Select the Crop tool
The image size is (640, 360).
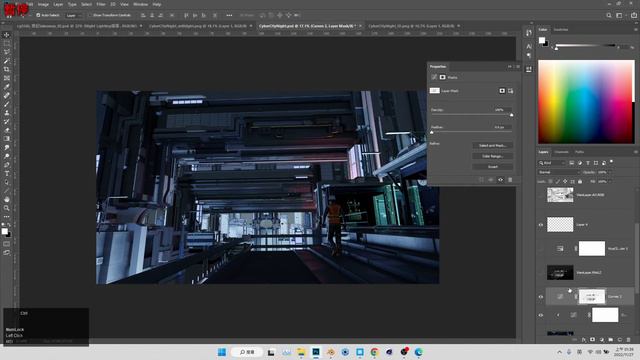point(7,69)
